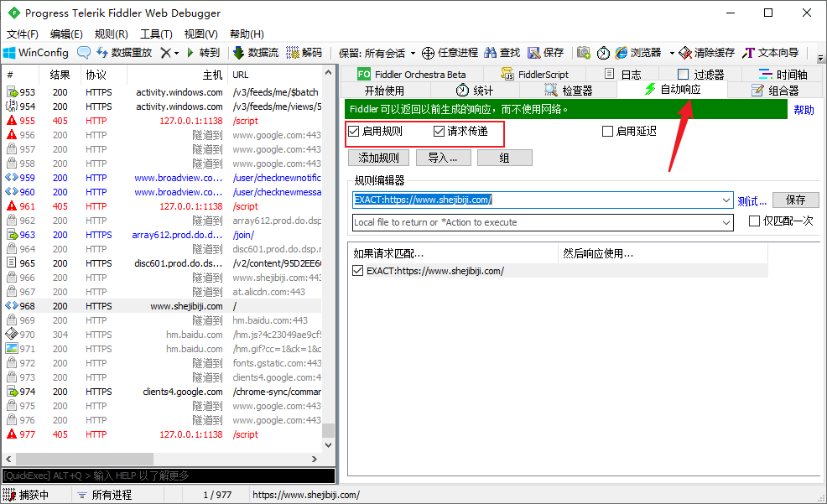Uncheck the 请求传递 checkbox
The width and height of the screenshot is (827, 504).
click(x=440, y=132)
